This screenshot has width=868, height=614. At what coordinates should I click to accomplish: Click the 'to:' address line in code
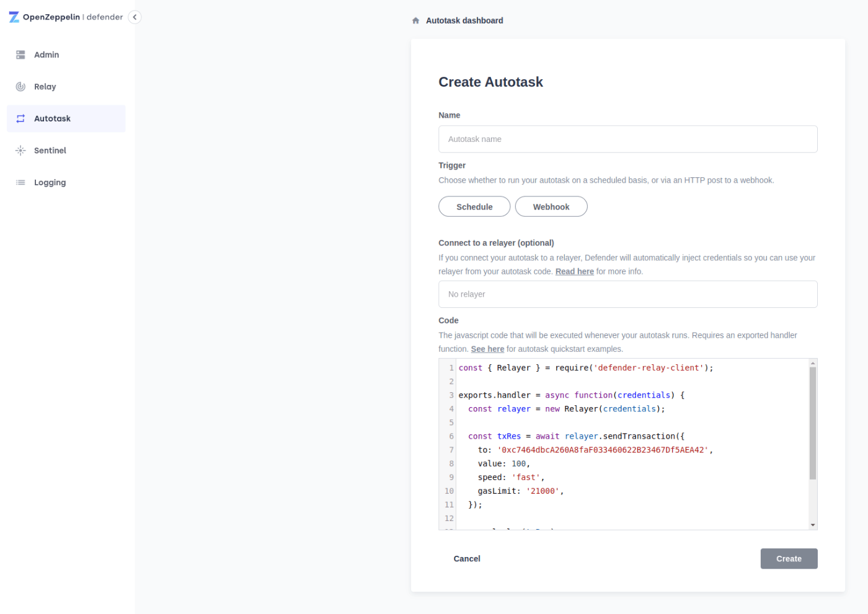[595, 450]
